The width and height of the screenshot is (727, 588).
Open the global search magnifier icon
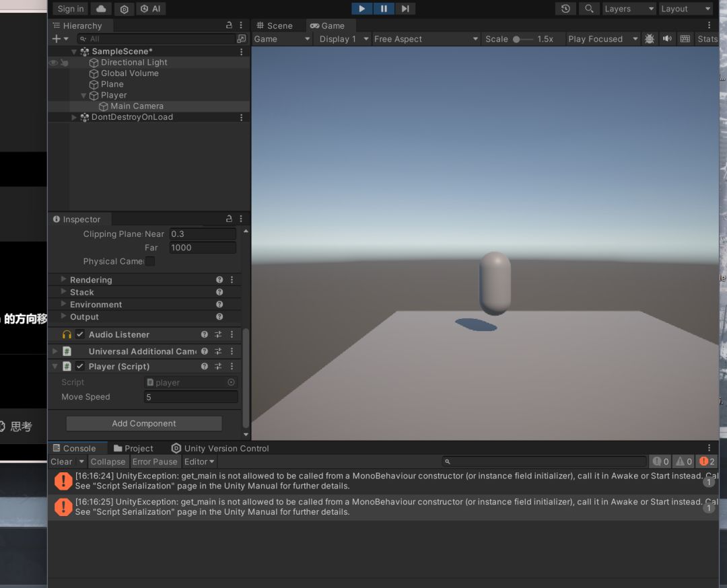point(589,9)
